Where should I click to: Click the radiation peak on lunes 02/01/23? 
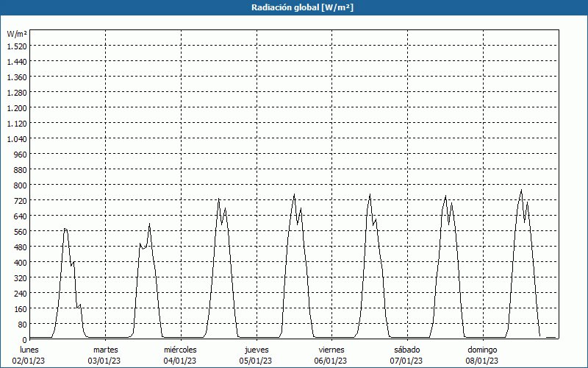point(65,229)
